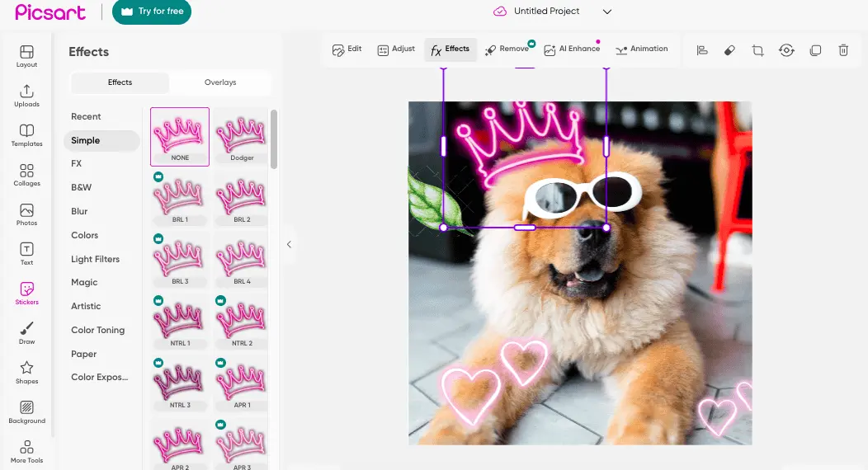Click the cloud save status icon
The height and width of the screenshot is (470, 868).
500,11
